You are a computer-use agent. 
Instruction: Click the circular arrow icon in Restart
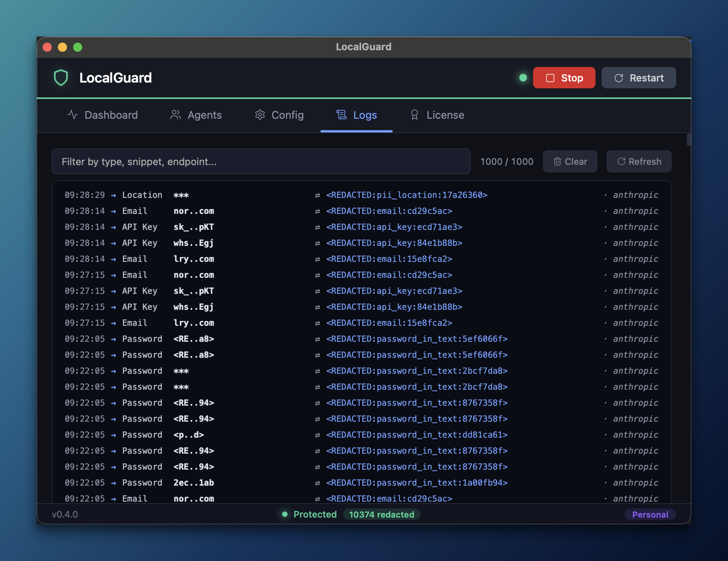pyautogui.click(x=619, y=78)
